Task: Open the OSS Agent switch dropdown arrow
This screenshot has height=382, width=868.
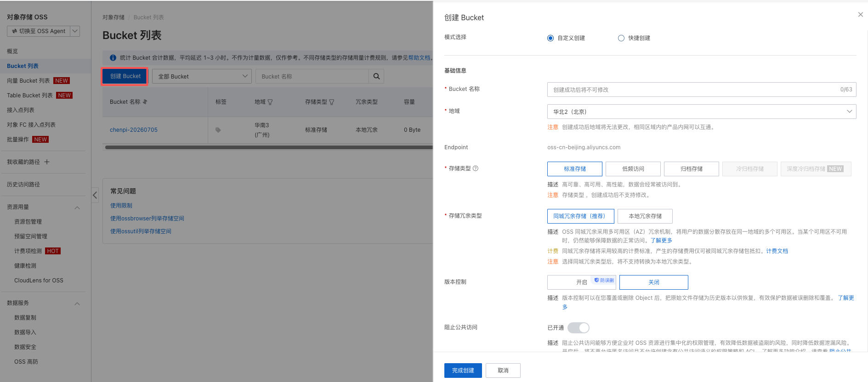Action: click(75, 31)
